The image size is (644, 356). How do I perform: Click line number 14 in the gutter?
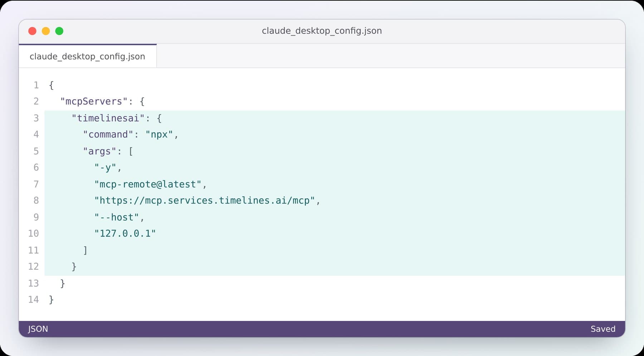point(33,299)
